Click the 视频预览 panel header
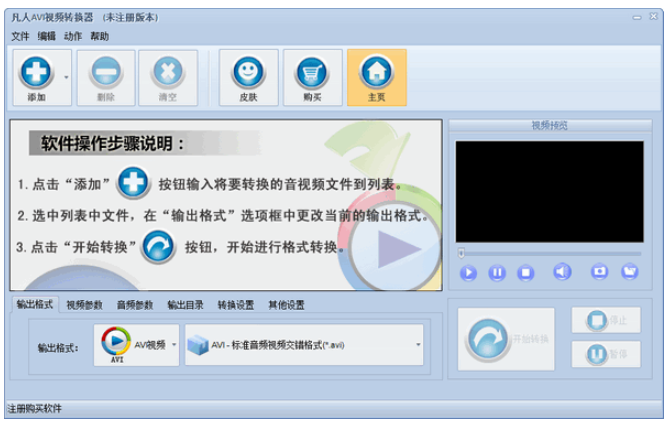666x423 pixels. pyautogui.click(x=550, y=125)
